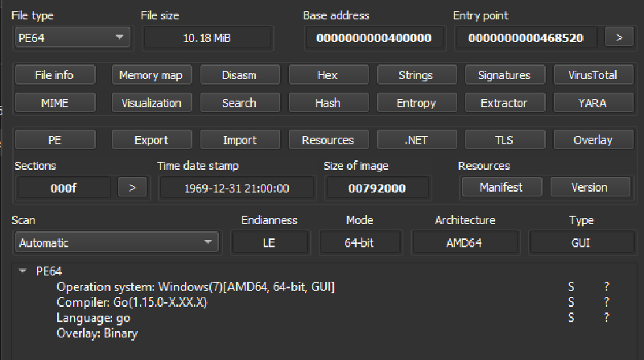The image size is (644, 360).
Task: Open the Resources section
Action: click(x=328, y=139)
